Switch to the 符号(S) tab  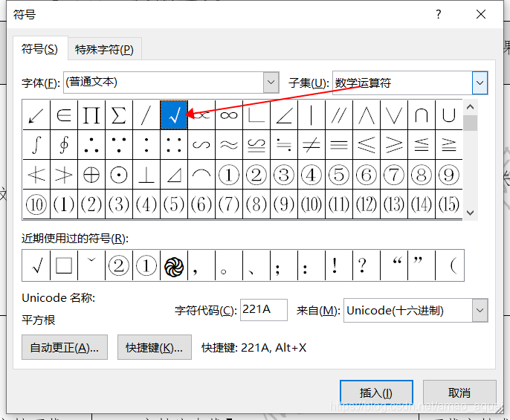(39, 49)
